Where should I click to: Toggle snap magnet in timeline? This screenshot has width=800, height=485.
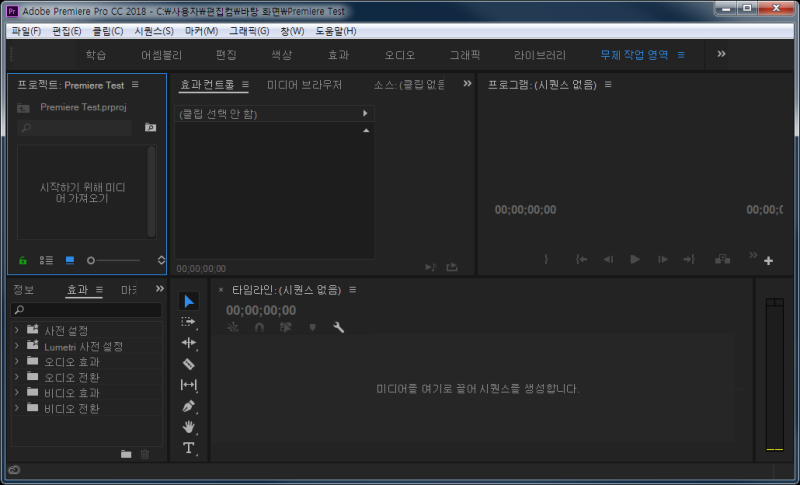click(x=259, y=327)
